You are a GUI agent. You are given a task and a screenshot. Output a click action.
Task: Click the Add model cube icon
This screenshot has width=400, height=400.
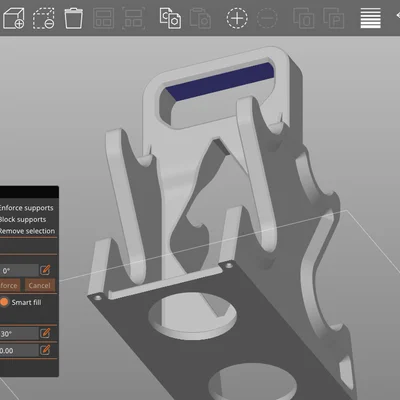coord(13,18)
